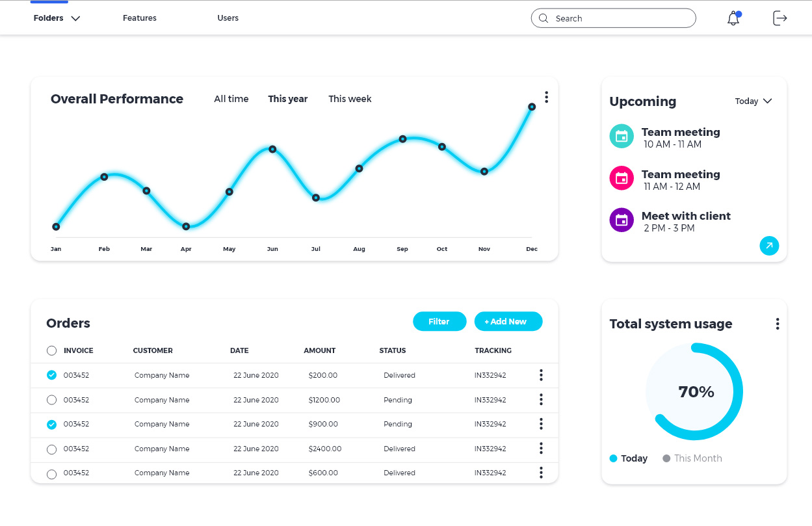812x526 pixels.
Task: Click the purple Meet with client calendar icon
Action: point(622,220)
